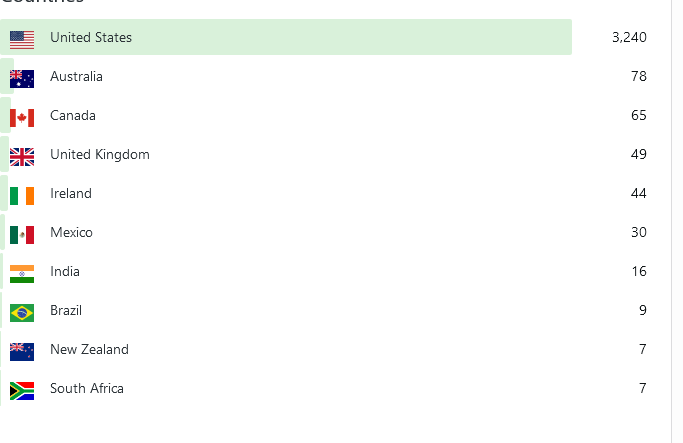The height and width of the screenshot is (443, 683).
Task: Select the Ireland country label
Action: [x=71, y=194]
